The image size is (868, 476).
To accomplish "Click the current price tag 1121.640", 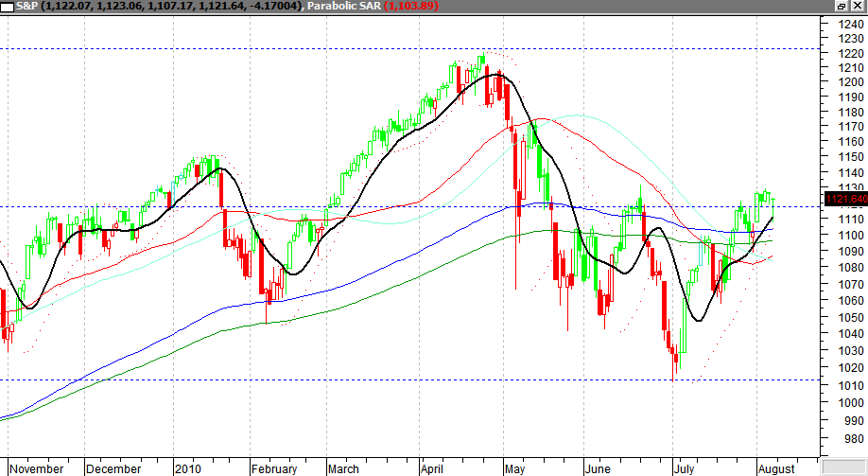I will pos(846,199).
